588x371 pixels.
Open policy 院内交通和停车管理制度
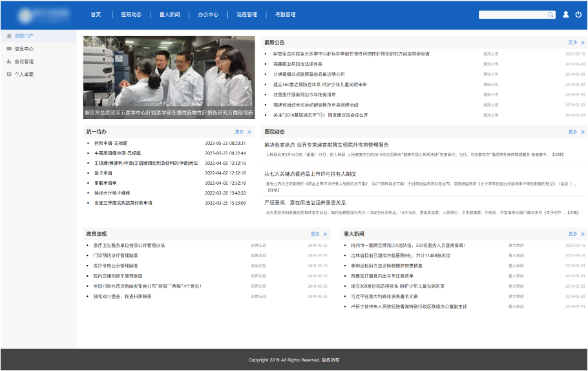pos(118,276)
